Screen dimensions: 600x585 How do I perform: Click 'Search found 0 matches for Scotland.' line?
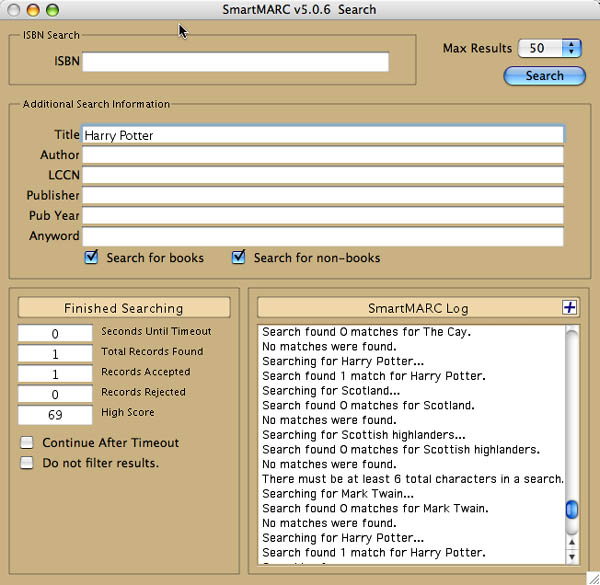point(368,405)
